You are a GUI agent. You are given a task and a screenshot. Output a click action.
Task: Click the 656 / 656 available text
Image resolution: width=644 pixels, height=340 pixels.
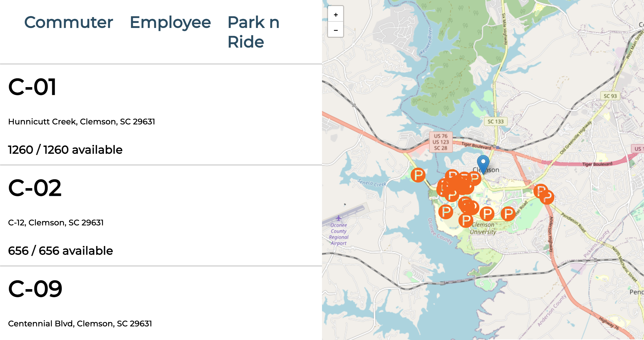pos(60,251)
